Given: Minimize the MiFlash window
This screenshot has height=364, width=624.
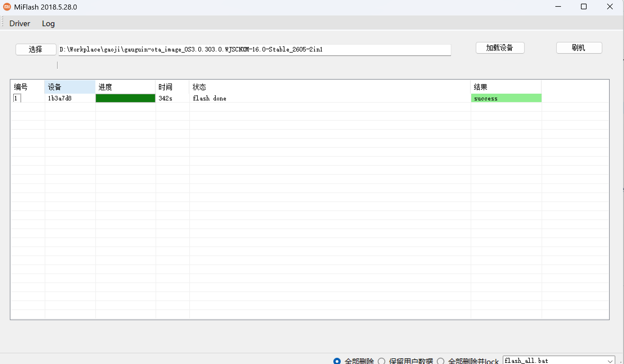Looking at the screenshot, I should point(558,7).
